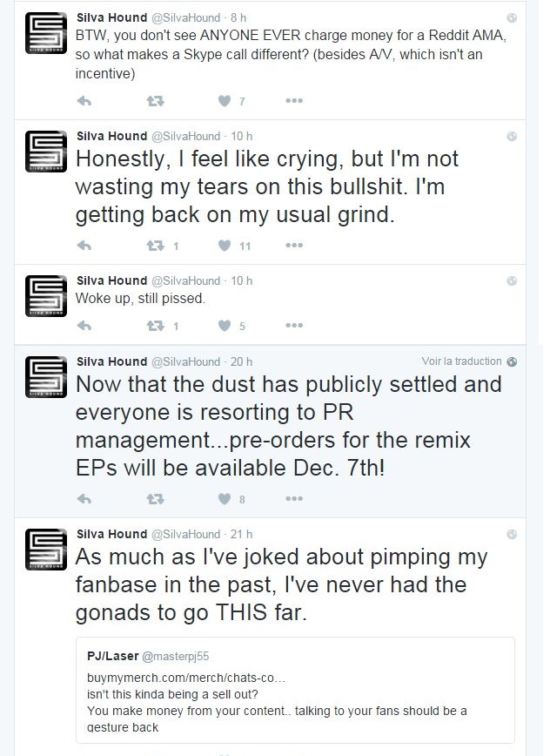This screenshot has height=756, width=550.
Task: Reply to the Reddit AMA tweet
Action: pos(84,101)
